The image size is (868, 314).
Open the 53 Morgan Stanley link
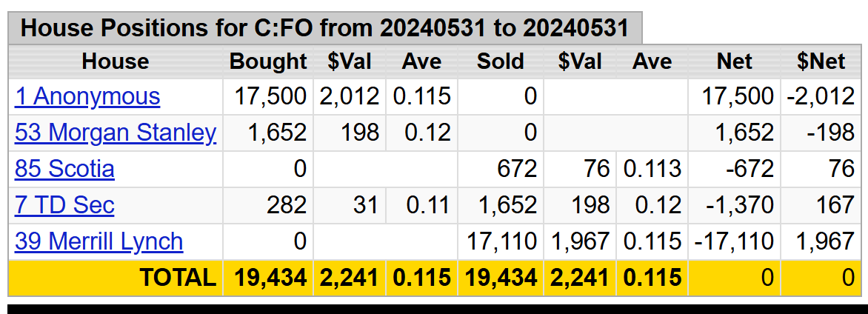click(x=116, y=133)
